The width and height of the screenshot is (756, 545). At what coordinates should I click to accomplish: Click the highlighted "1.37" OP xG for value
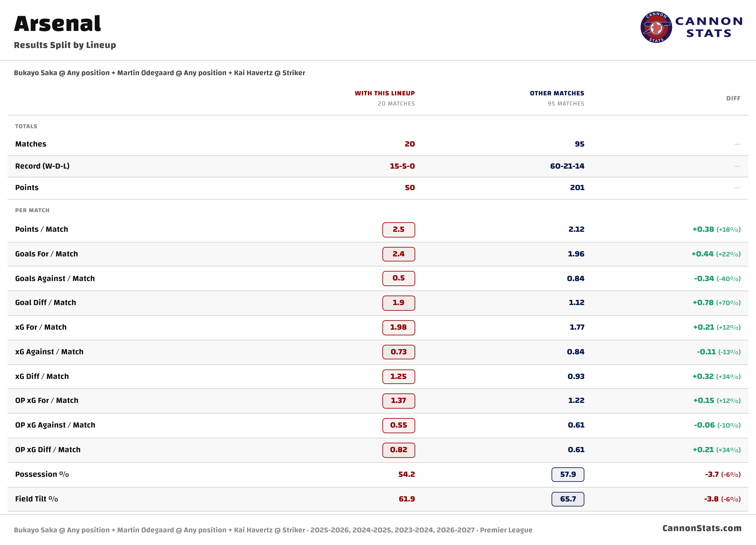click(399, 401)
